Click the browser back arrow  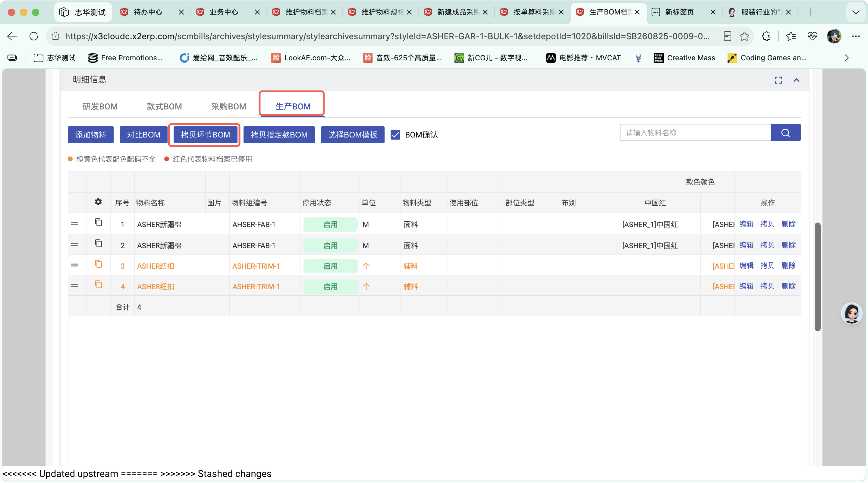point(12,36)
